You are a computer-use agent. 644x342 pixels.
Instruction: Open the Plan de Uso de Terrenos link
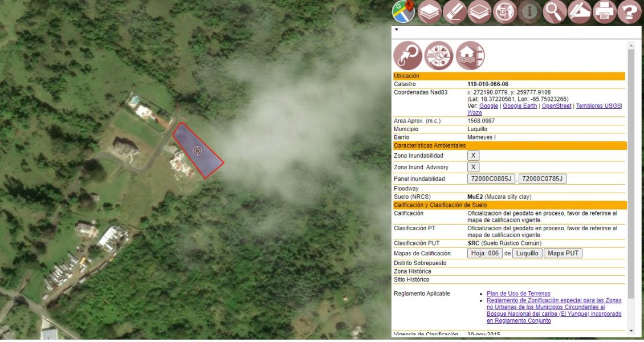pyautogui.click(x=518, y=294)
